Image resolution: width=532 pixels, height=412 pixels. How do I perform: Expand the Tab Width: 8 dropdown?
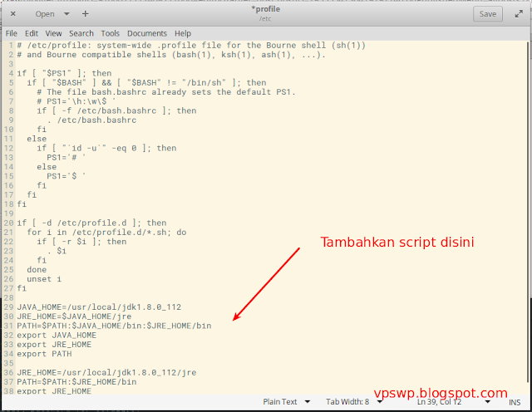click(354, 402)
